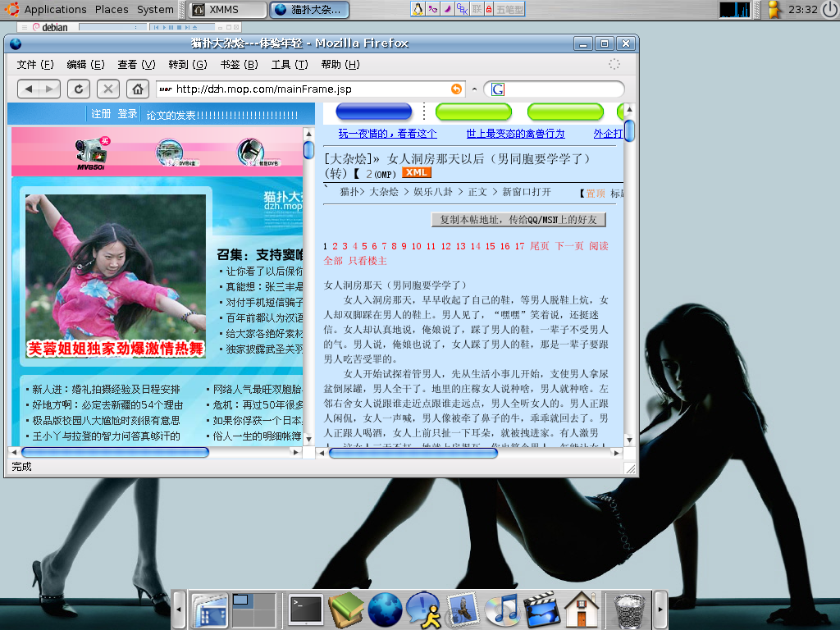Click the XMMS mini eject button
The width and height of the screenshot is (840, 630).
coord(195,27)
